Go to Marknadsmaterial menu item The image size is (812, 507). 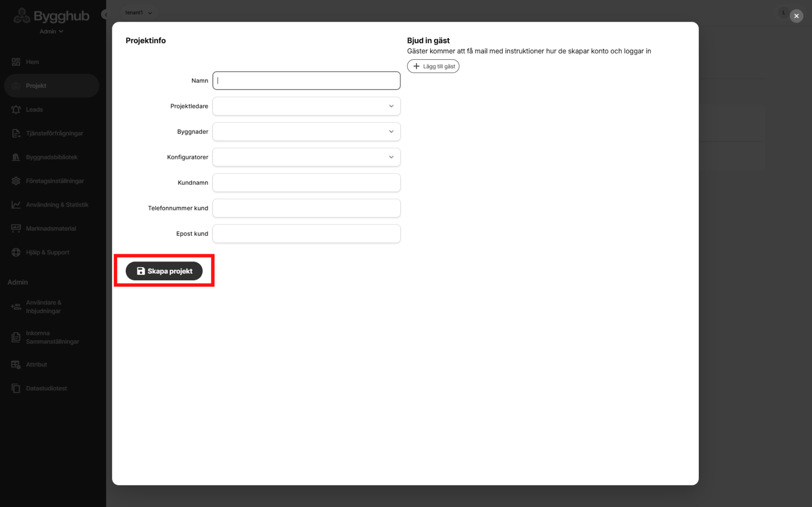[51, 229]
